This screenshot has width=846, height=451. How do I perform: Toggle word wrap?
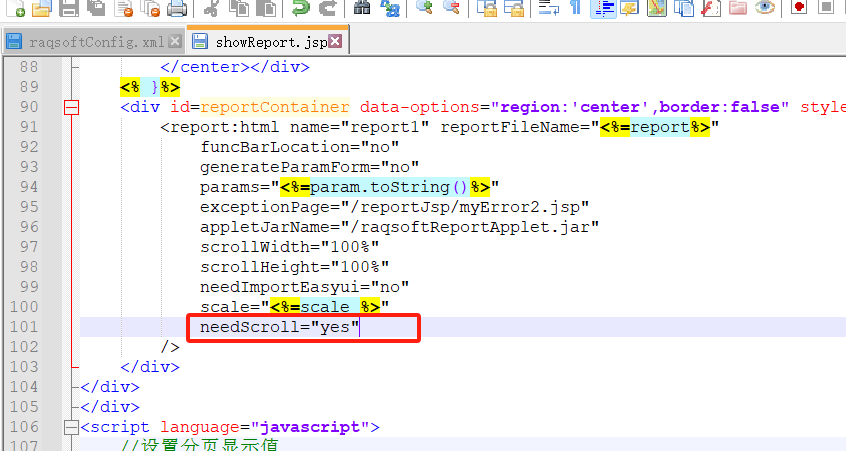(549, 8)
